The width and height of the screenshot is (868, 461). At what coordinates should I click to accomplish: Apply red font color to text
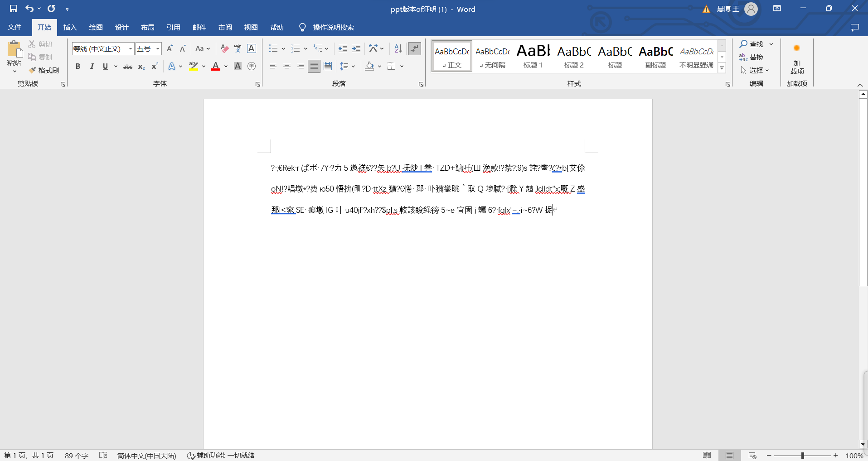216,66
